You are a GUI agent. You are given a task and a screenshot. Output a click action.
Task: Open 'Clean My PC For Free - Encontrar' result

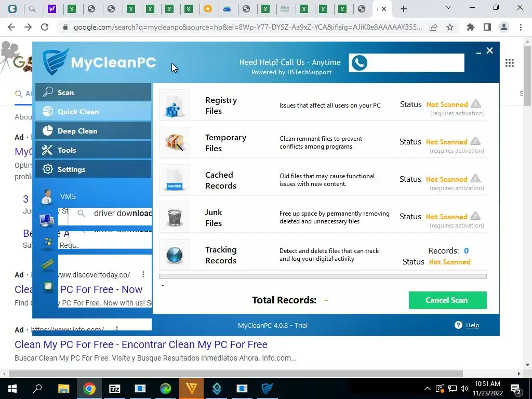[141, 344]
